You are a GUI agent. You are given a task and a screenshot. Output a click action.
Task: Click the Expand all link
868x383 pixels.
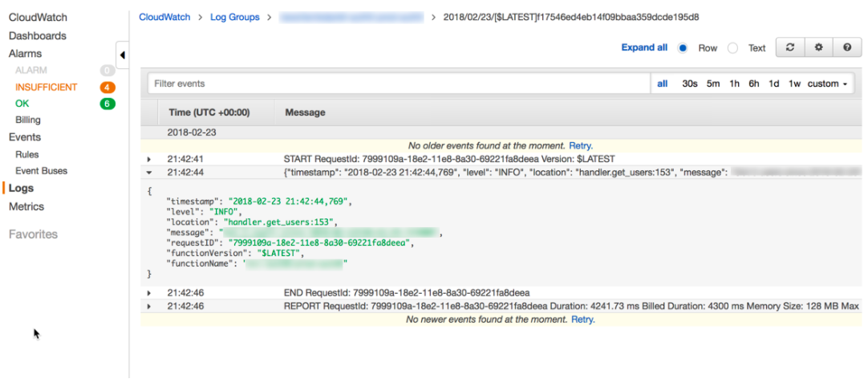(x=643, y=47)
